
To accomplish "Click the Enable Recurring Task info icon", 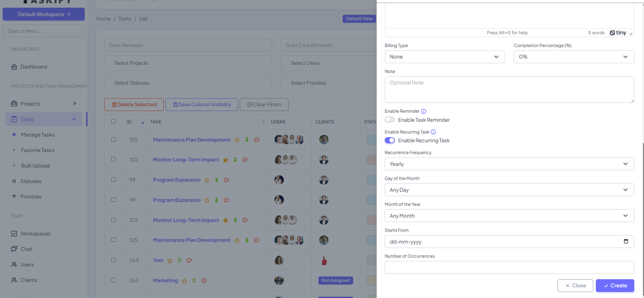I will (x=433, y=132).
